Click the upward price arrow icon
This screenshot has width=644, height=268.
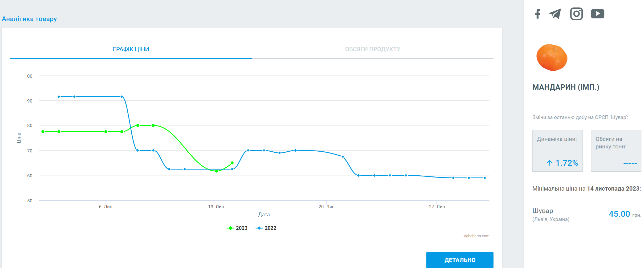549,163
